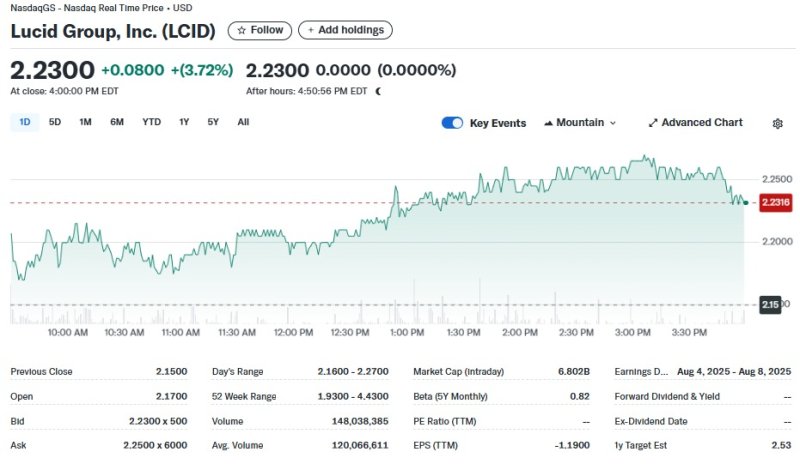Image resolution: width=800 pixels, height=464 pixels.
Task: Click the +(3.72%) percent change
Action: pyautogui.click(x=202, y=70)
